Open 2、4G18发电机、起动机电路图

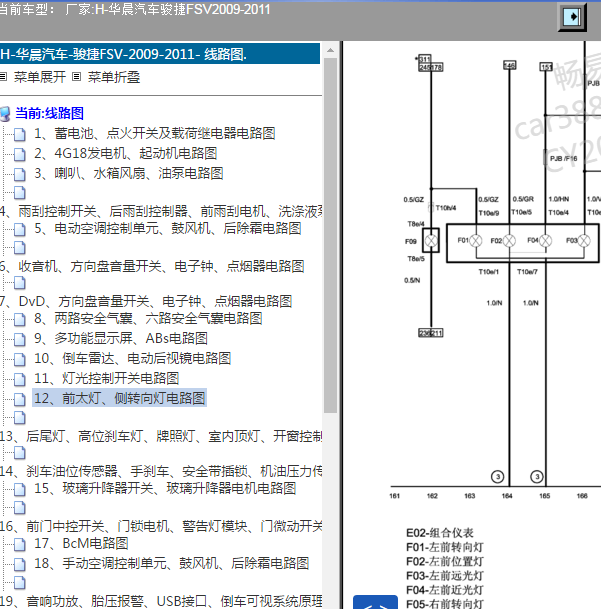point(125,153)
